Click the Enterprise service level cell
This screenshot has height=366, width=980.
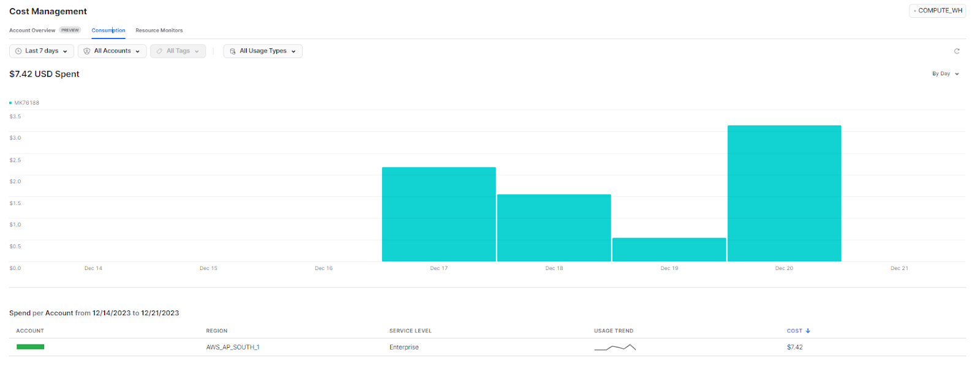[404, 347]
